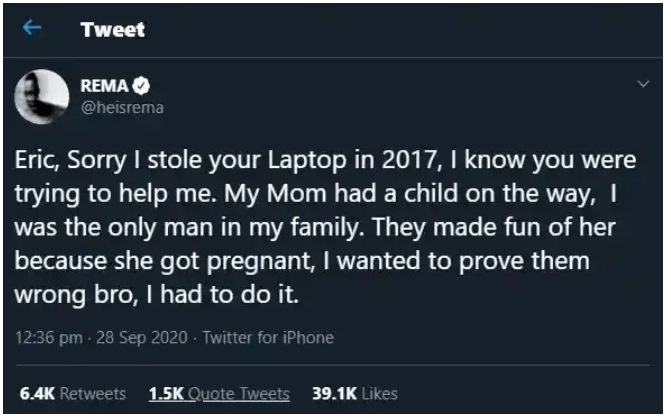The height and width of the screenshot is (417, 671).
Task: Go back using the blue arrow icon
Action: [x=32, y=28]
